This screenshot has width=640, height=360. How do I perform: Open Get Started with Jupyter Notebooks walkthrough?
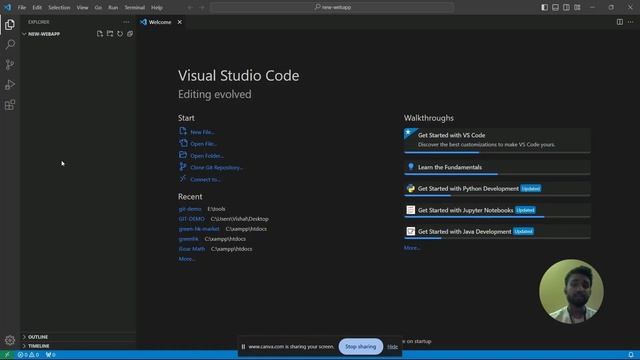pyautogui.click(x=497, y=210)
